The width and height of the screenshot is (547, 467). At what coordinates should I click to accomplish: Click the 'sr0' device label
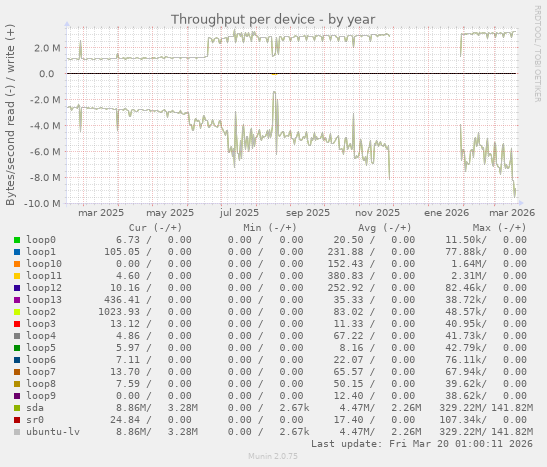click(x=35, y=420)
